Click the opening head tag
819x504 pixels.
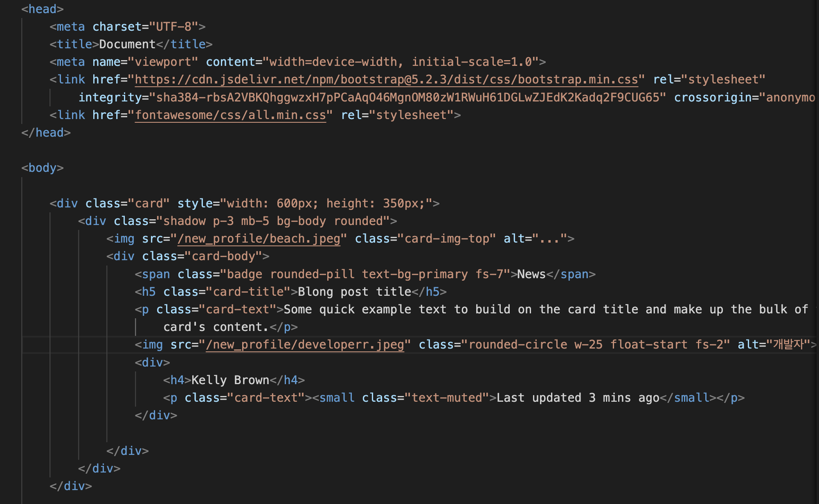(43, 9)
